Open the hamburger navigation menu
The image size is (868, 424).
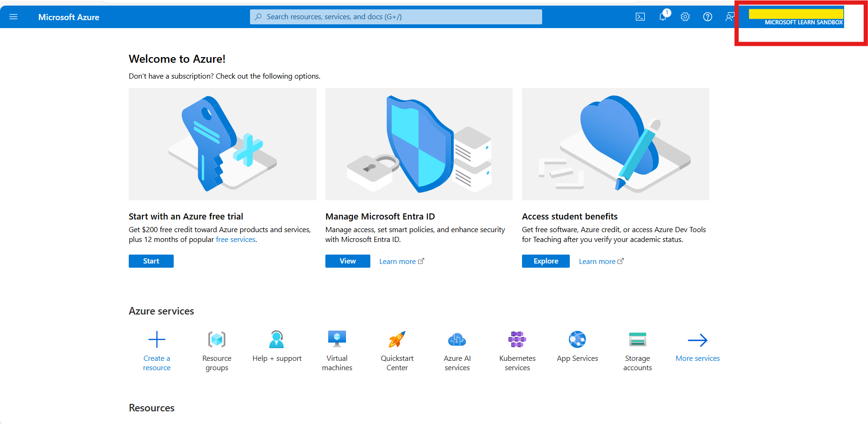point(13,16)
